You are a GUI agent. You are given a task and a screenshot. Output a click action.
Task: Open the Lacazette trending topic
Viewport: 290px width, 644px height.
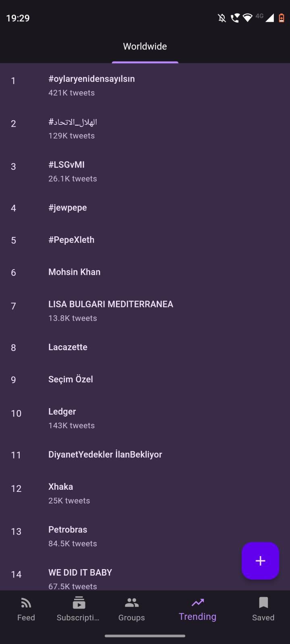[68, 347]
